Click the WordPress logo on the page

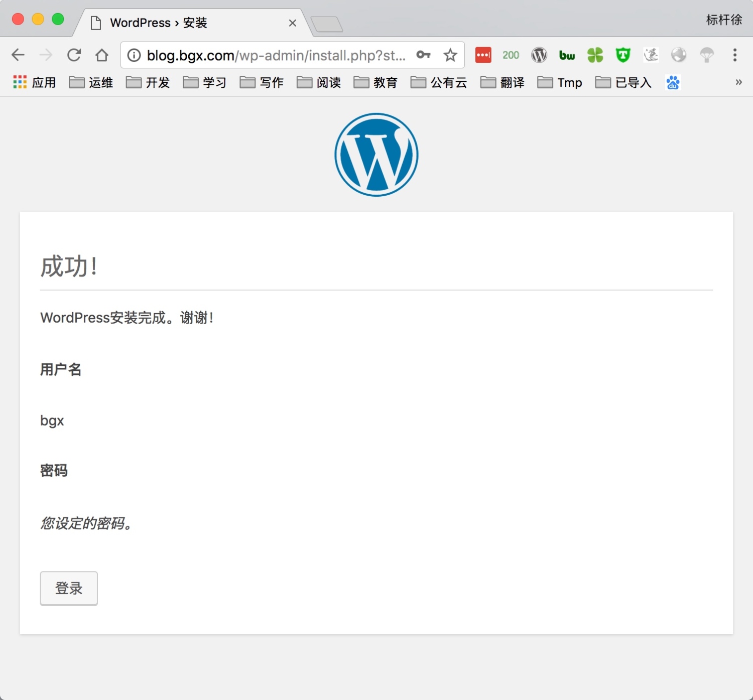pos(376,155)
